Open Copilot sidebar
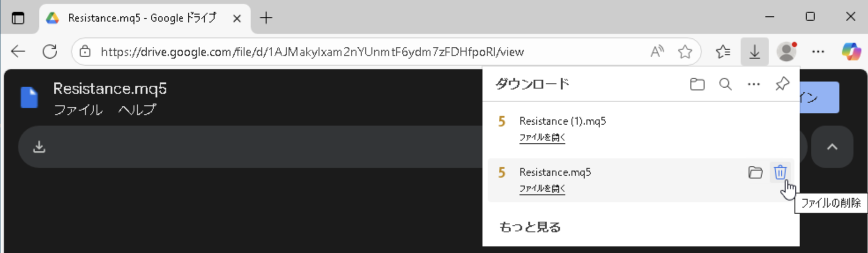Viewport: 868px width, 253px height. pos(851,52)
